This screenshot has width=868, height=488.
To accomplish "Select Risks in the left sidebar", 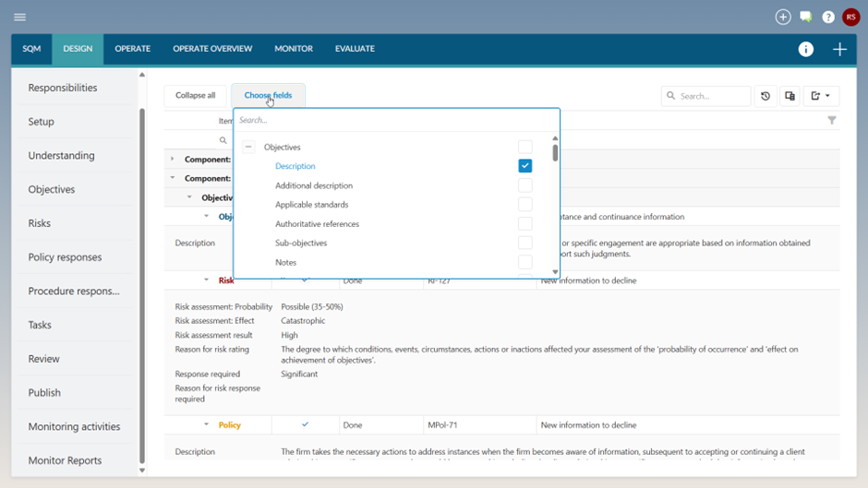I will point(40,223).
